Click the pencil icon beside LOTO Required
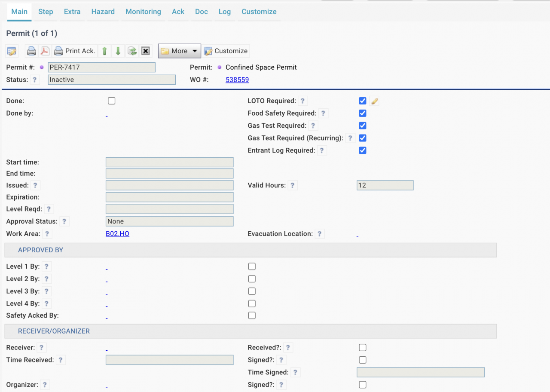The image size is (550, 392). (x=375, y=101)
